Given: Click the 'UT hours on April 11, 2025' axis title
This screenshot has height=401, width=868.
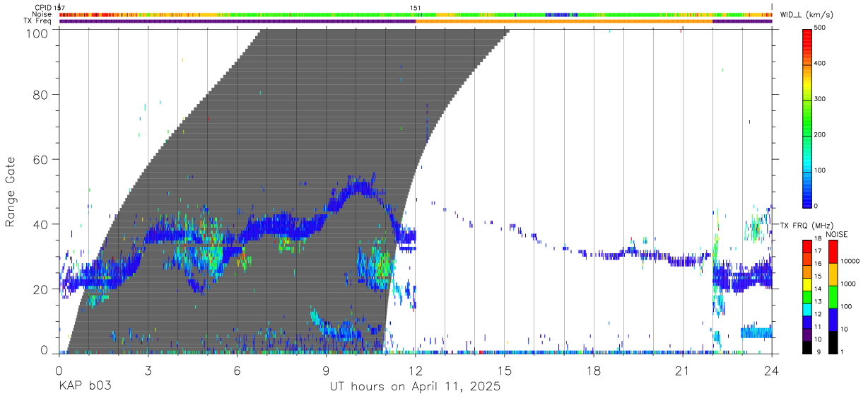Looking at the screenshot, I should tap(415, 387).
